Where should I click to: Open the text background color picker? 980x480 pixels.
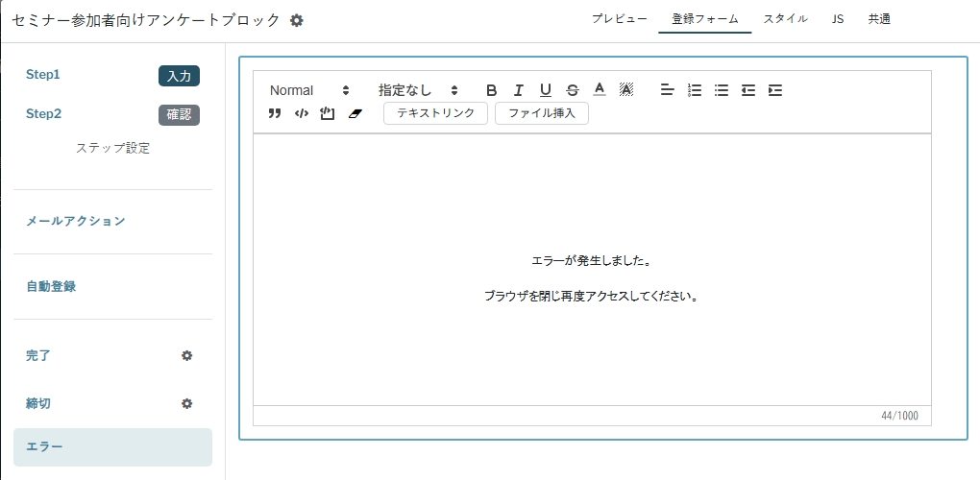coord(626,89)
